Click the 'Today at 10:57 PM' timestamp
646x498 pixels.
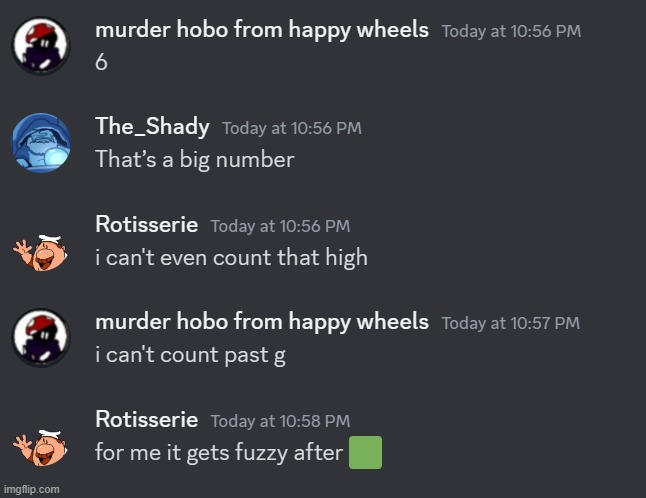click(511, 323)
